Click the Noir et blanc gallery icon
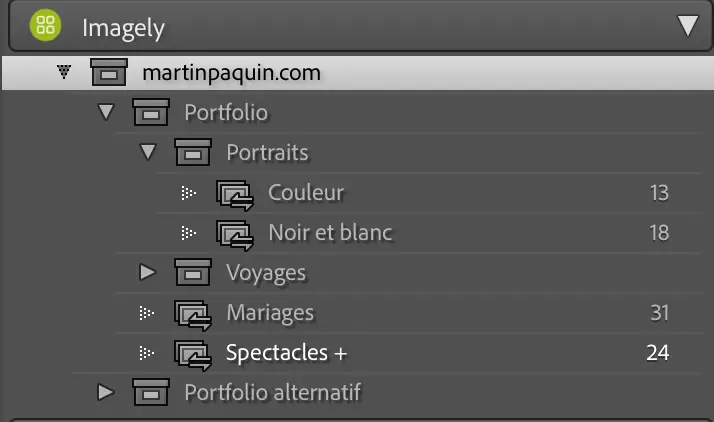Viewport: 714px width, 422px height. tap(234, 234)
